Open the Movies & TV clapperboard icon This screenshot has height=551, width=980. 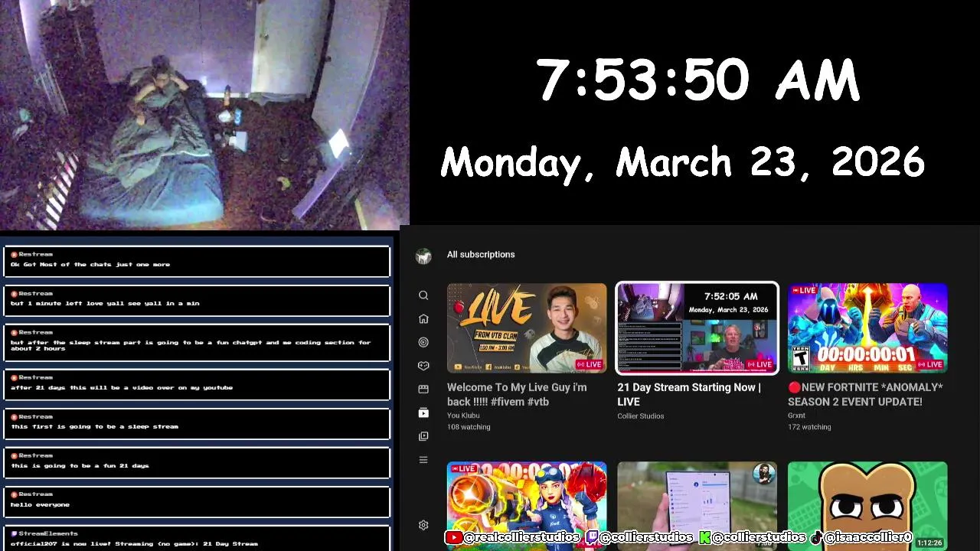pyautogui.click(x=423, y=390)
